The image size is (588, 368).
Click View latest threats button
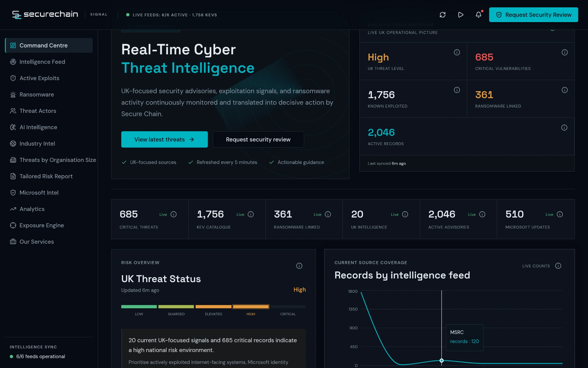click(164, 140)
